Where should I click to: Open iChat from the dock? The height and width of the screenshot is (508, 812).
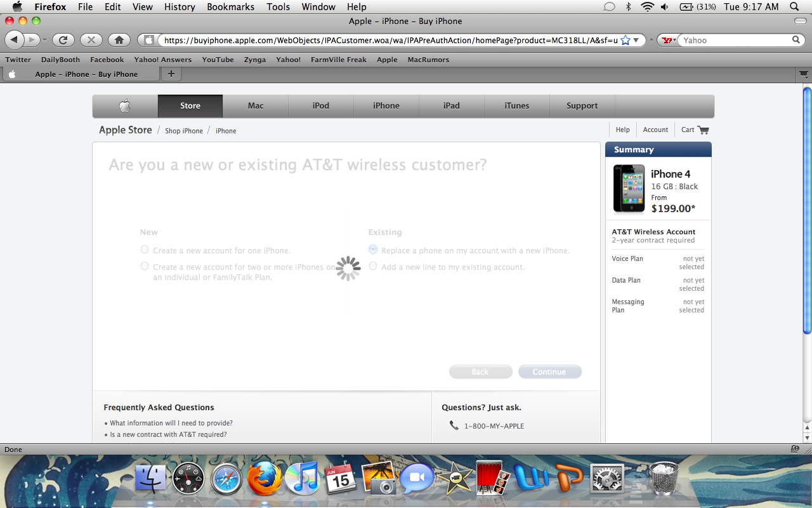pyautogui.click(x=416, y=478)
